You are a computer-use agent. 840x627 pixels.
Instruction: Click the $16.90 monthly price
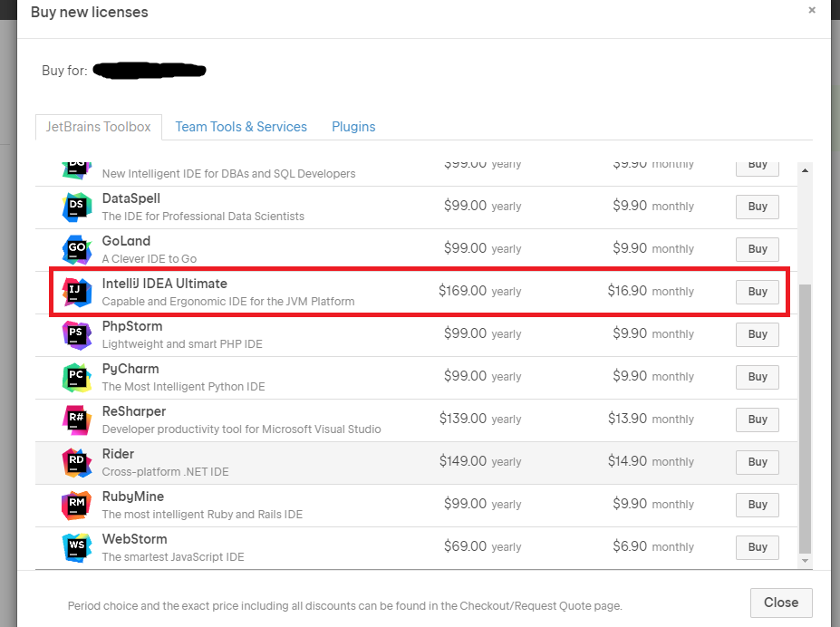(651, 291)
